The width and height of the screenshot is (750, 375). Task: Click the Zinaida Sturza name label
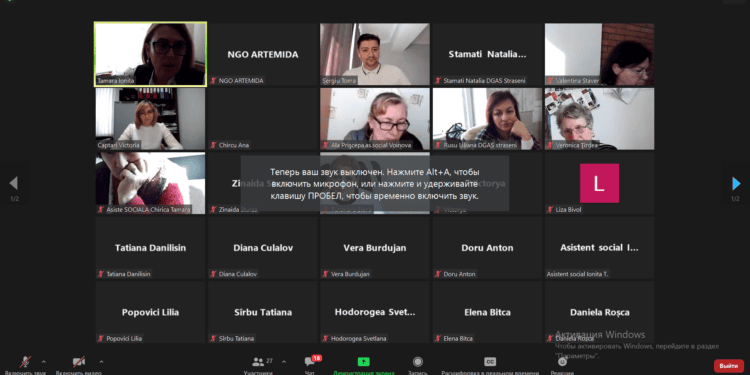tap(238, 210)
